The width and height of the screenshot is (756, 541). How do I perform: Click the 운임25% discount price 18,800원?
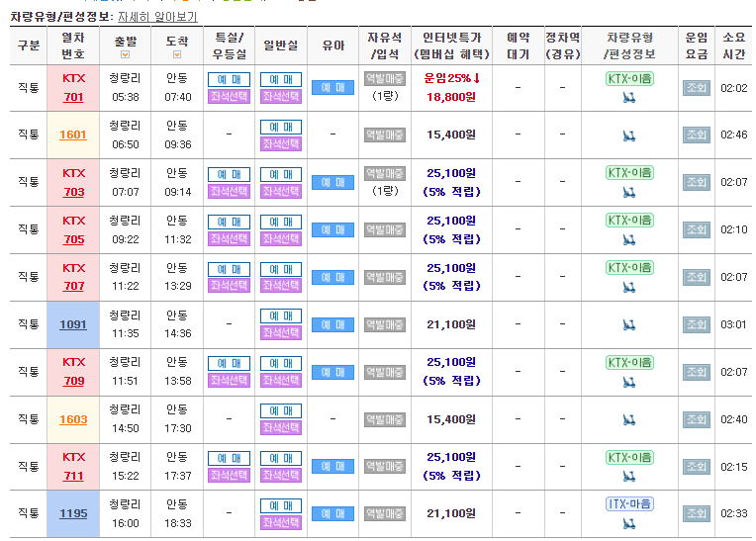(451, 97)
